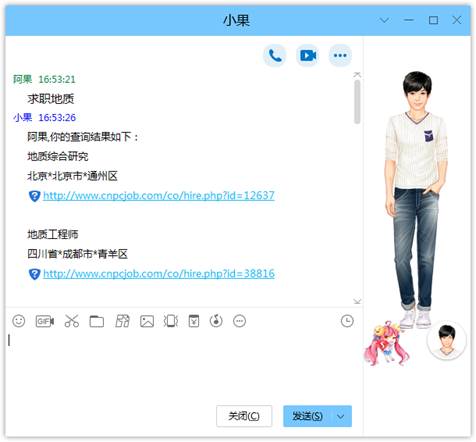The image size is (476, 442).
Task: Start a voice call with phone icon
Action: (x=275, y=55)
